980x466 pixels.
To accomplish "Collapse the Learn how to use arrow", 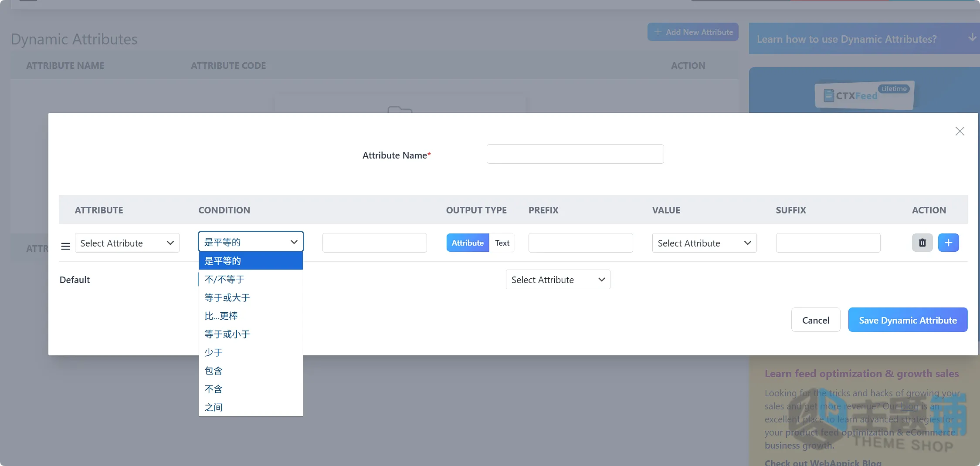I will point(972,38).
